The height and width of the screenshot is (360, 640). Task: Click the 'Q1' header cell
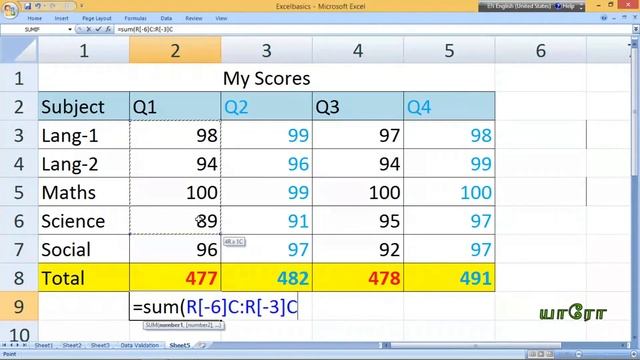coord(175,107)
